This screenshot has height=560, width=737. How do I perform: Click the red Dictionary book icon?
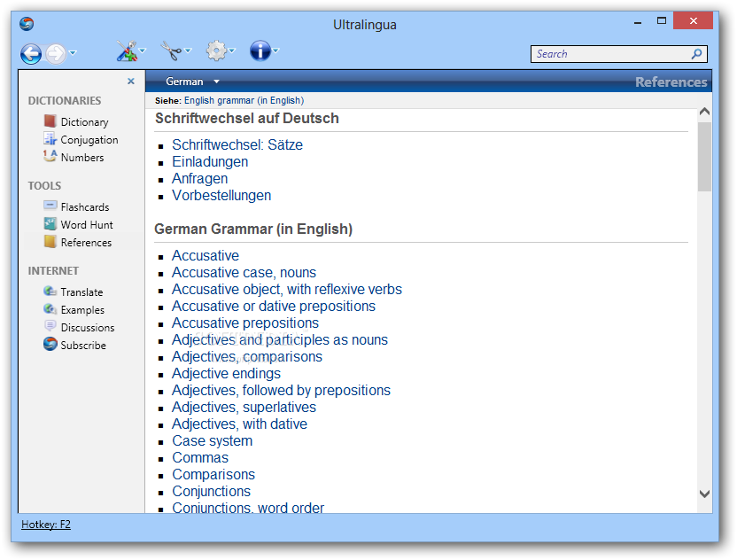pyautogui.click(x=50, y=121)
